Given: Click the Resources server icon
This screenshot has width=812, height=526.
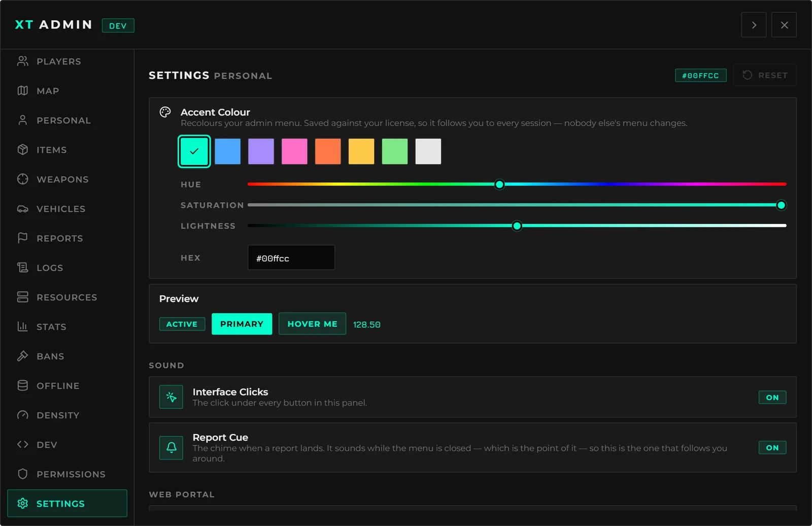Looking at the screenshot, I should (23, 297).
